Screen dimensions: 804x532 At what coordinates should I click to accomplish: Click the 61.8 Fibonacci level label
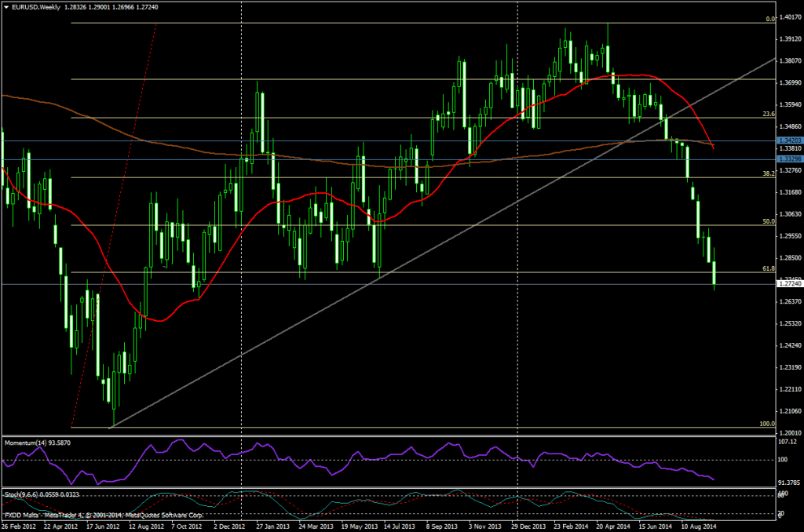coord(769,268)
